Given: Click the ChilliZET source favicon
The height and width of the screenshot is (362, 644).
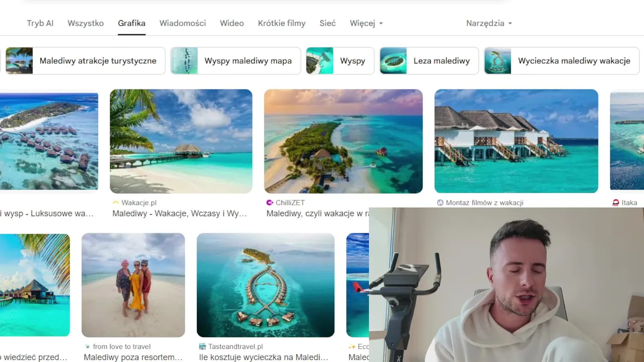Looking at the screenshot, I should (x=270, y=203).
